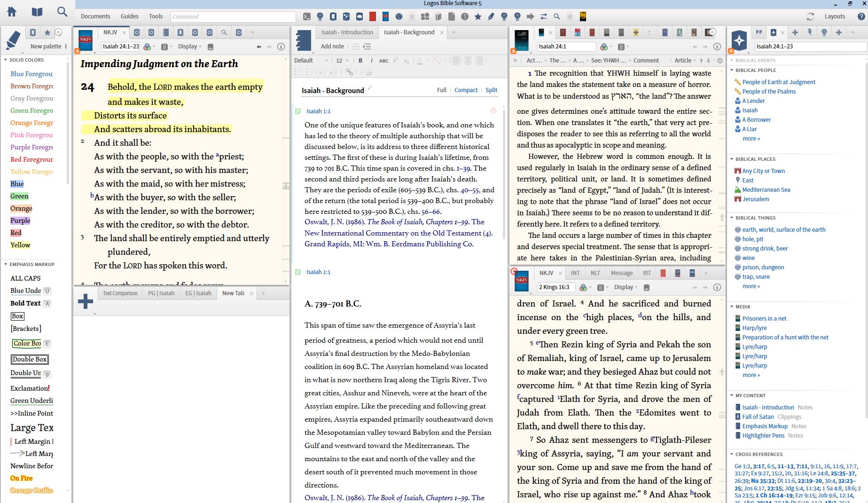Image resolution: width=868 pixels, height=503 pixels.
Task: Collapse the Solid Colors section
Action: 6,60
